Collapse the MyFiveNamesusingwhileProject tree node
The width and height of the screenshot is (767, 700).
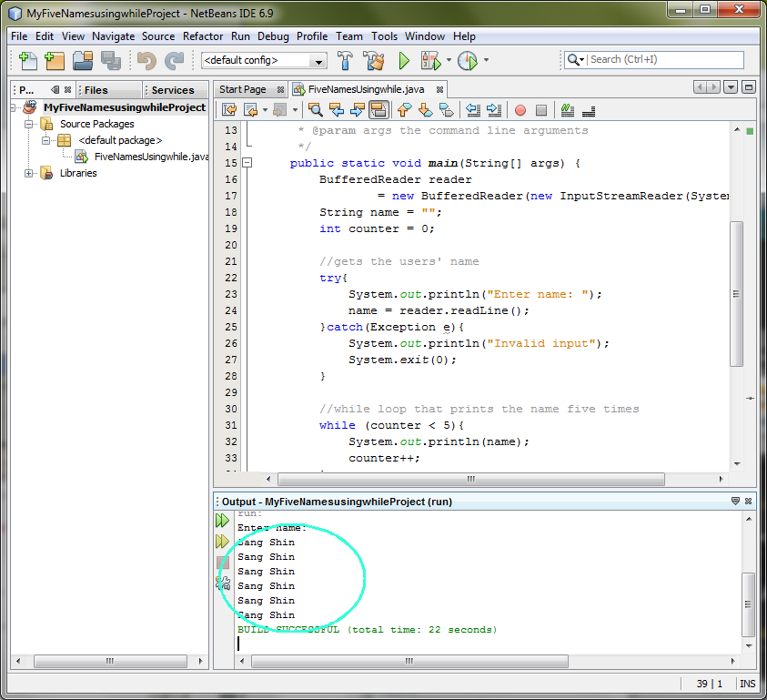[14, 107]
